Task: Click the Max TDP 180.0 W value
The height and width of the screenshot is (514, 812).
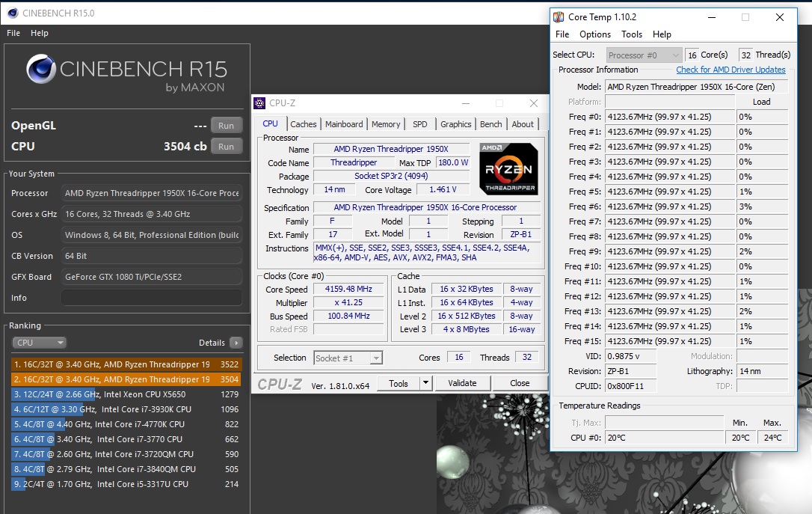Action: click(453, 162)
